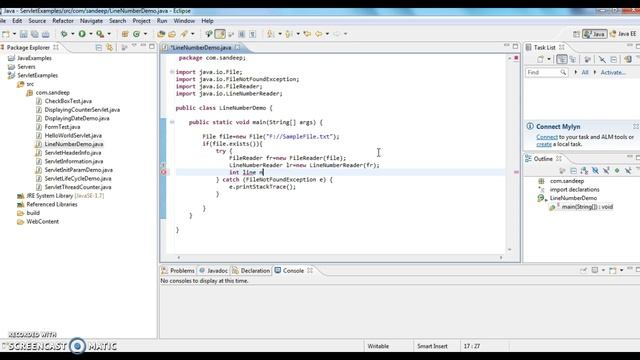This screenshot has width=640, height=360.
Task: Click the Open Perspective icon
Action: [x=576, y=34]
